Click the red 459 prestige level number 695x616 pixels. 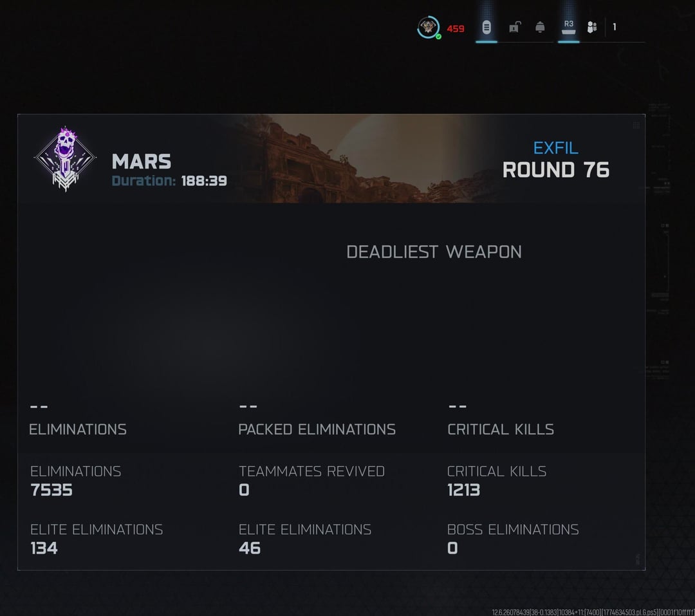pos(456,29)
